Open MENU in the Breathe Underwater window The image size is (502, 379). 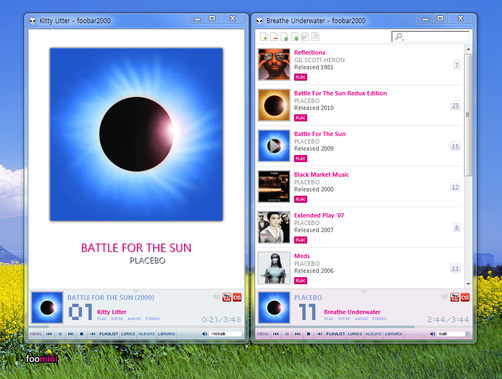pyautogui.click(x=263, y=334)
